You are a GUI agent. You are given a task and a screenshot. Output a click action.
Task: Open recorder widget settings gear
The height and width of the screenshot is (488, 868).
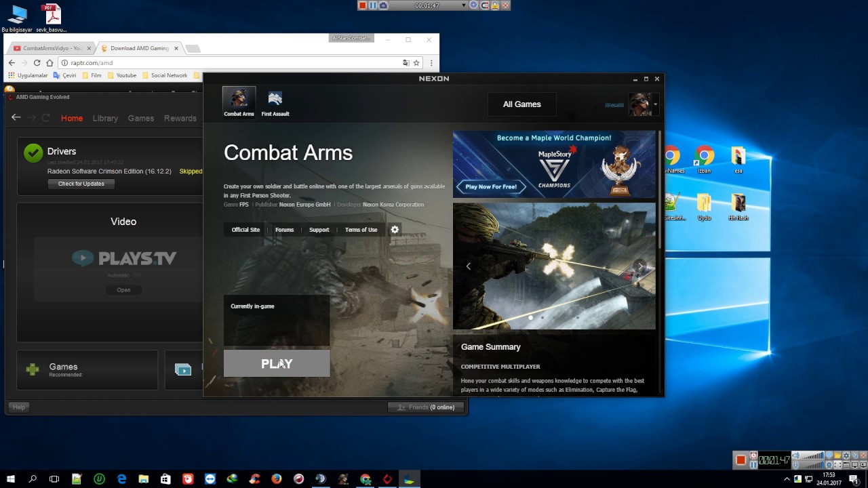846,456
